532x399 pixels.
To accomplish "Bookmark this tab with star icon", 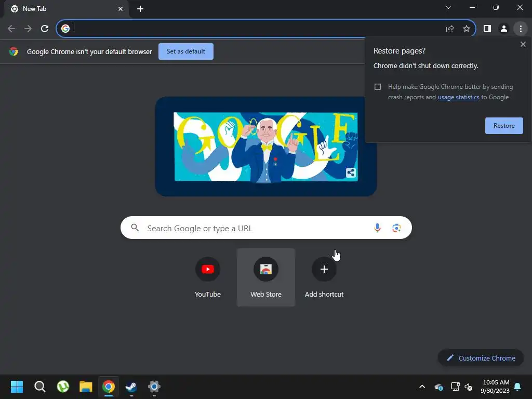I will (467, 29).
